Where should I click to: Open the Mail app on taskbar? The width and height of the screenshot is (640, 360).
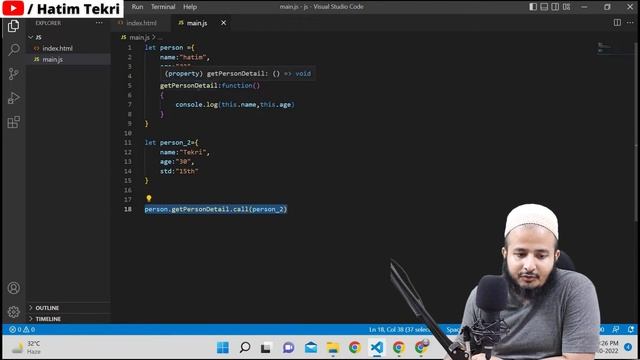tap(311, 348)
